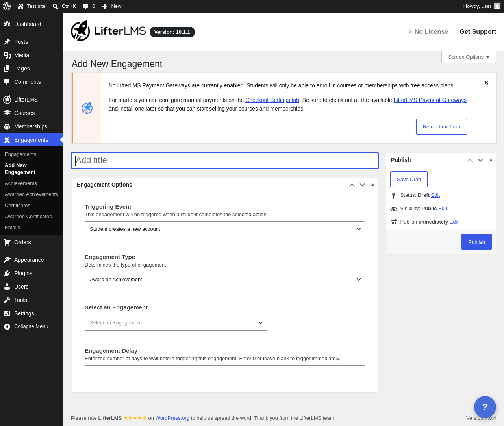The image size is (504, 426).
Task: Click the Pages icon in sidebar
Action: [7, 69]
